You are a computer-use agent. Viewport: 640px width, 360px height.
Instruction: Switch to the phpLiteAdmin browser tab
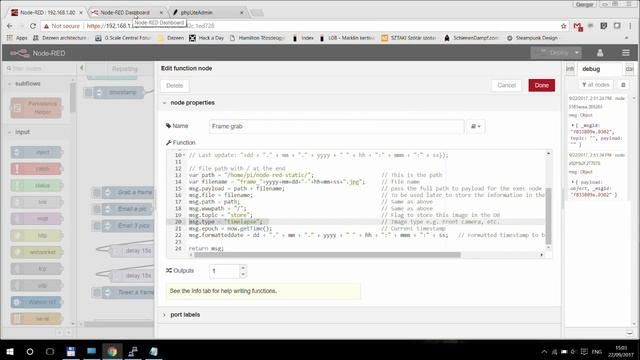coord(208,13)
